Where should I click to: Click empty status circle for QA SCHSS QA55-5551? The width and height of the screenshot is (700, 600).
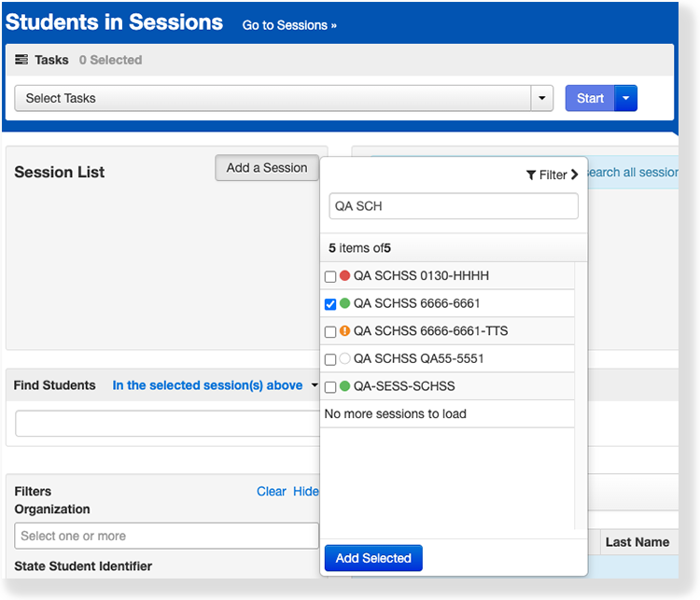point(344,359)
